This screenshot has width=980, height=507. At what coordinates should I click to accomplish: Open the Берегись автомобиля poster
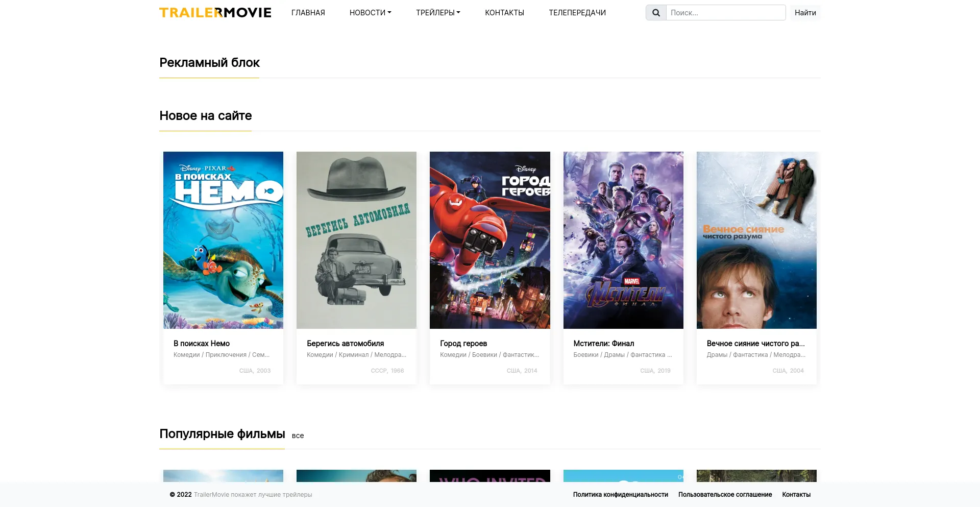point(356,240)
